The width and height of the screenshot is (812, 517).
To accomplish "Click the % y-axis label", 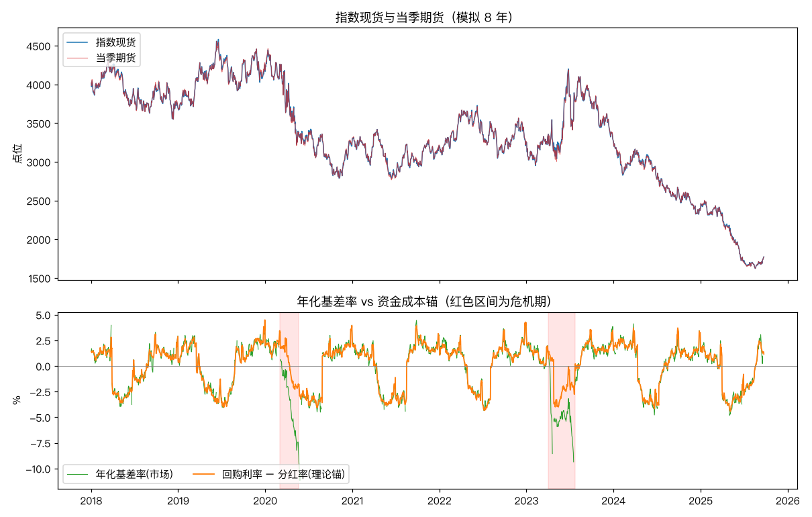I will (17, 399).
